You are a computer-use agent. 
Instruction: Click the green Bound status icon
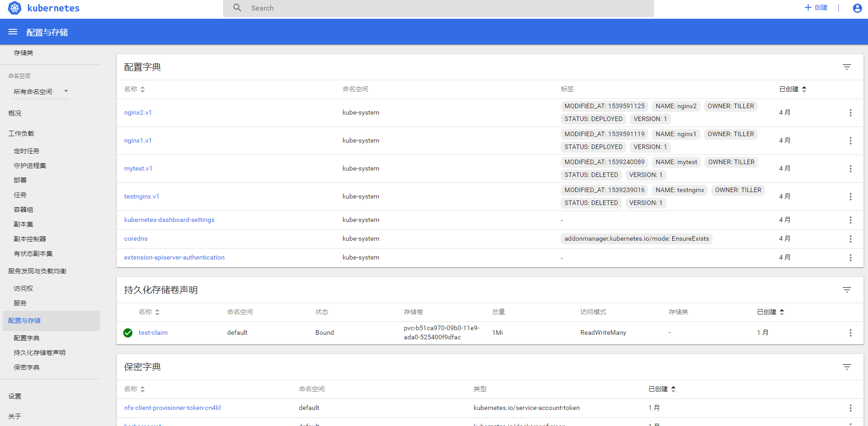click(x=128, y=333)
